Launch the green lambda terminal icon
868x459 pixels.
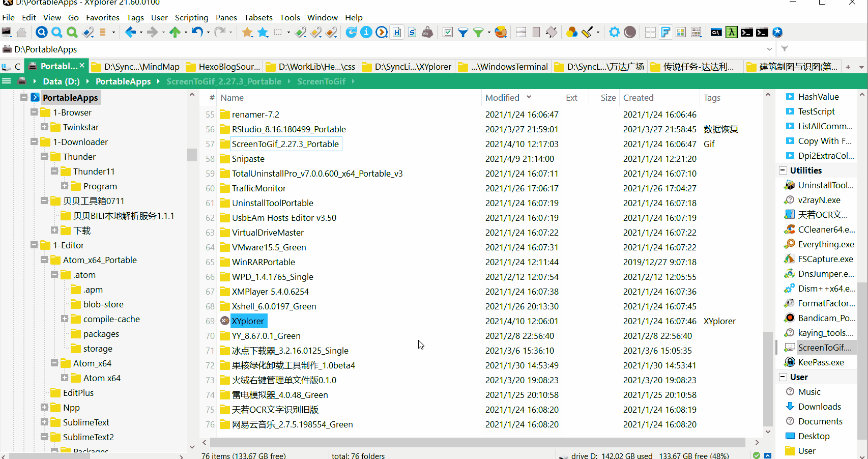[731, 33]
